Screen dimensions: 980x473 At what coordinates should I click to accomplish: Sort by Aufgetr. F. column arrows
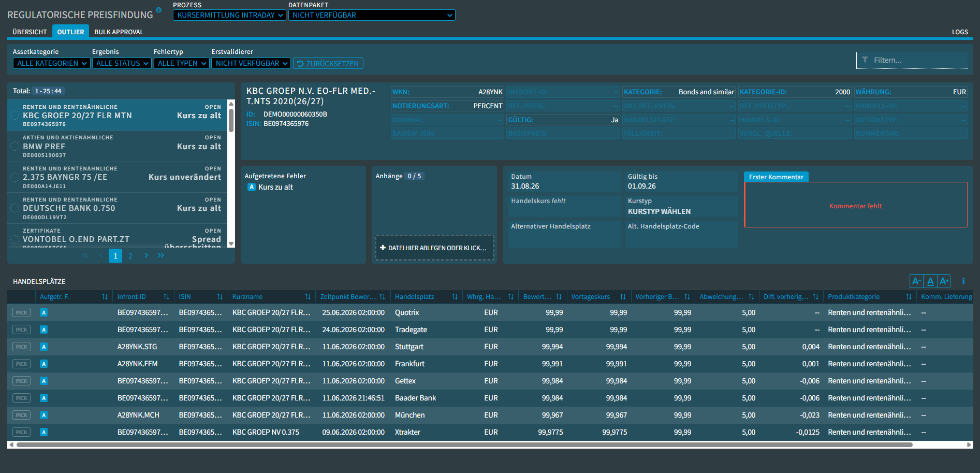coord(105,297)
